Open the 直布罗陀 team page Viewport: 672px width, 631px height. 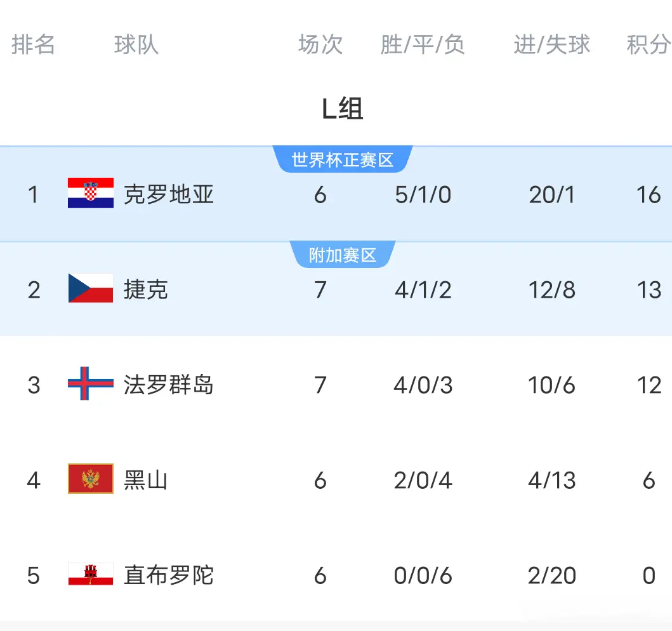pos(168,575)
